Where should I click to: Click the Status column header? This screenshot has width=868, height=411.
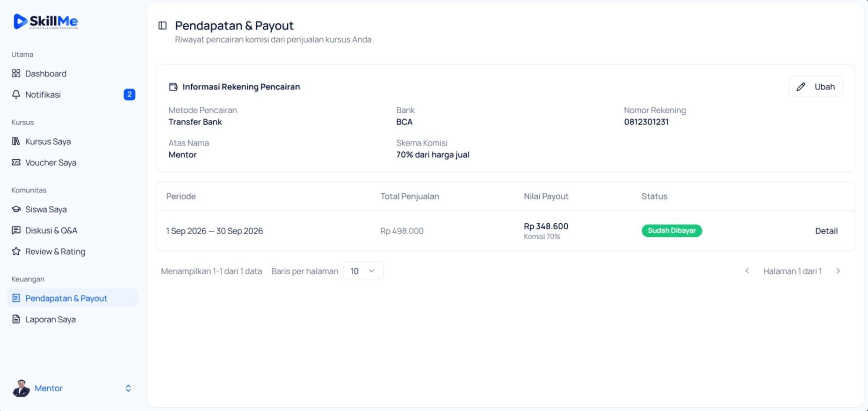[x=654, y=196]
